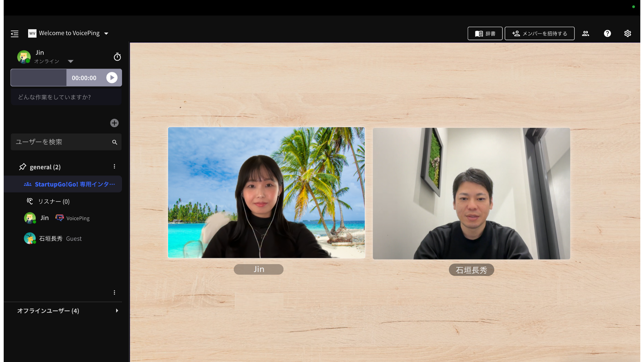Image resolution: width=644 pixels, height=362 pixels.
Task: Click the add icon above the user search
Action: pyautogui.click(x=114, y=123)
